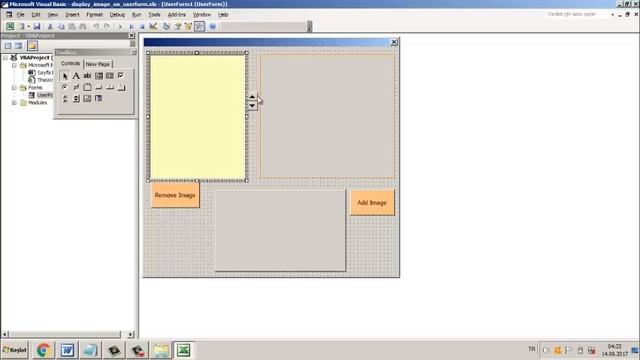Select the ComboBox control in Toolbox
The image size is (640, 360).
pos(99,76)
